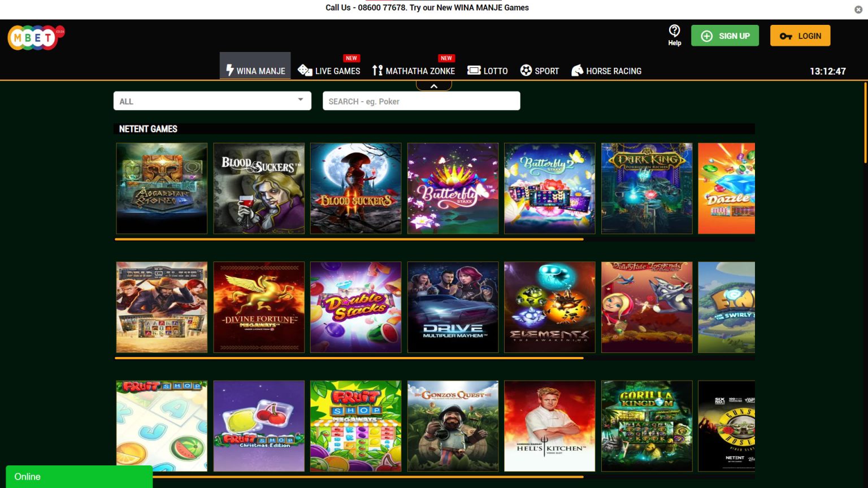Image resolution: width=868 pixels, height=488 pixels.
Task: Open the MATHATHA ZONKE tab
Action: tap(414, 71)
